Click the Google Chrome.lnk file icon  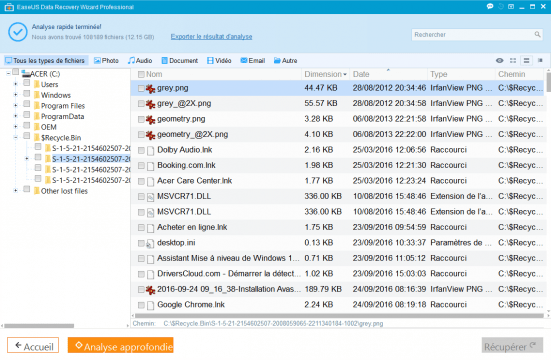point(150,305)
